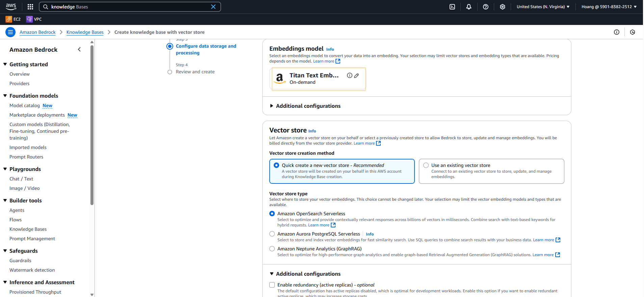Open Marketplace deployments in the sidebar

[x=37, y=115]
